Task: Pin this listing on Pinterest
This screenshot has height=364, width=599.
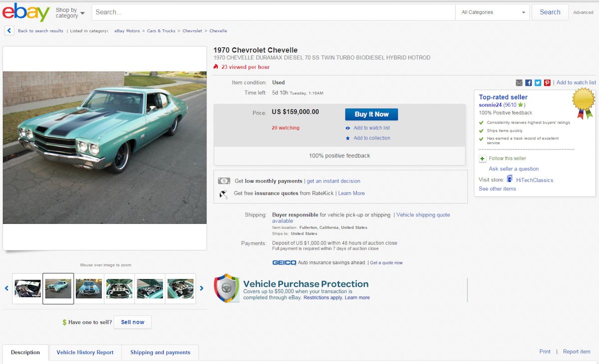Action: click(547, 83)
